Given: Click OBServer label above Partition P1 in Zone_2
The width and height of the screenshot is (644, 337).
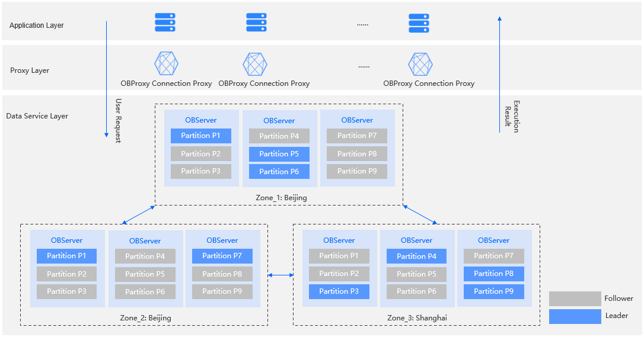Looking at the screenshot, I should (66, 240).
